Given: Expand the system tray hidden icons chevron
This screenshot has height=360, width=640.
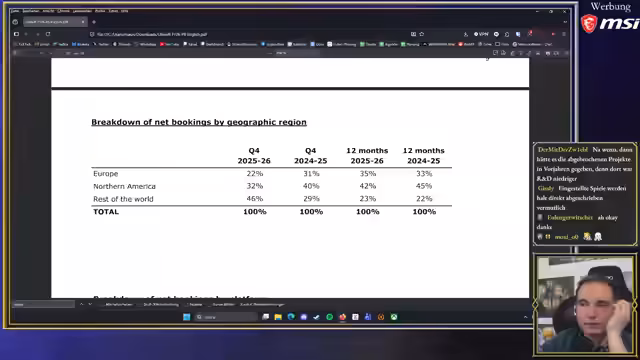Looking at the screenshot, I should coord(525,317).
